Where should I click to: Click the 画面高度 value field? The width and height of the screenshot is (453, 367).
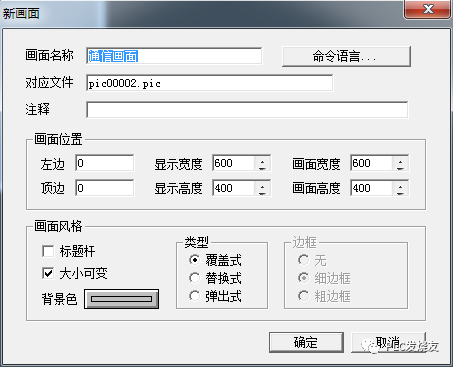371,188
